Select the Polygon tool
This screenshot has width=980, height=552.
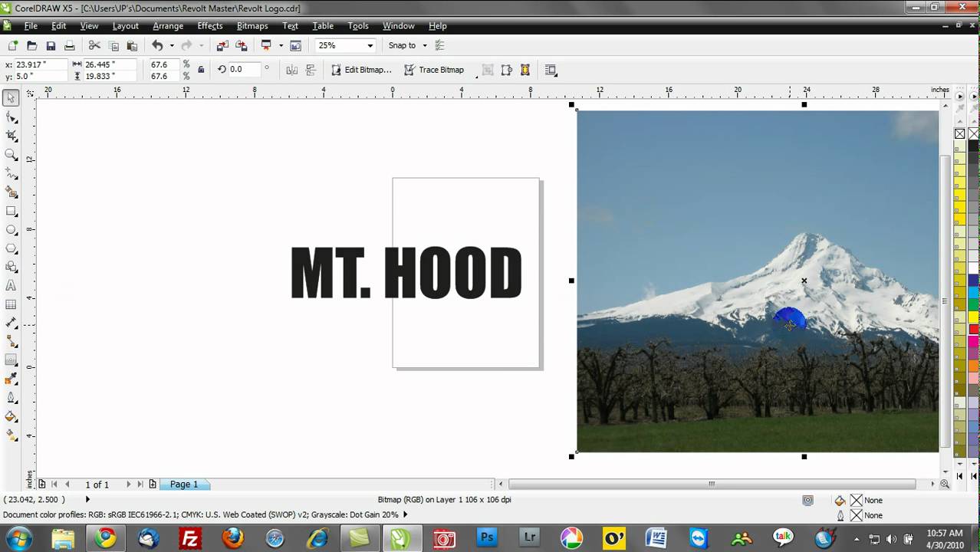point(11,248)
